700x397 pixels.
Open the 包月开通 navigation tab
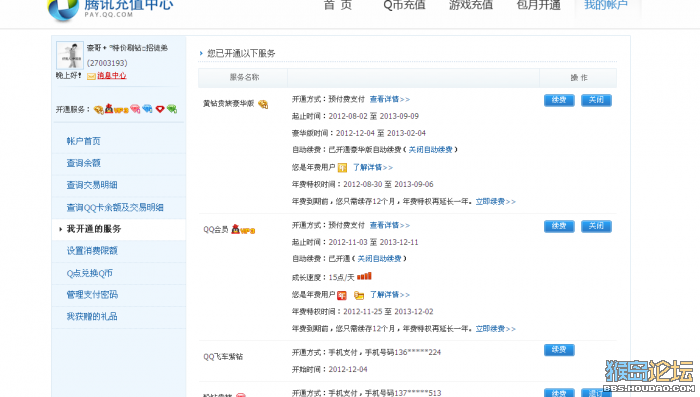538,5
